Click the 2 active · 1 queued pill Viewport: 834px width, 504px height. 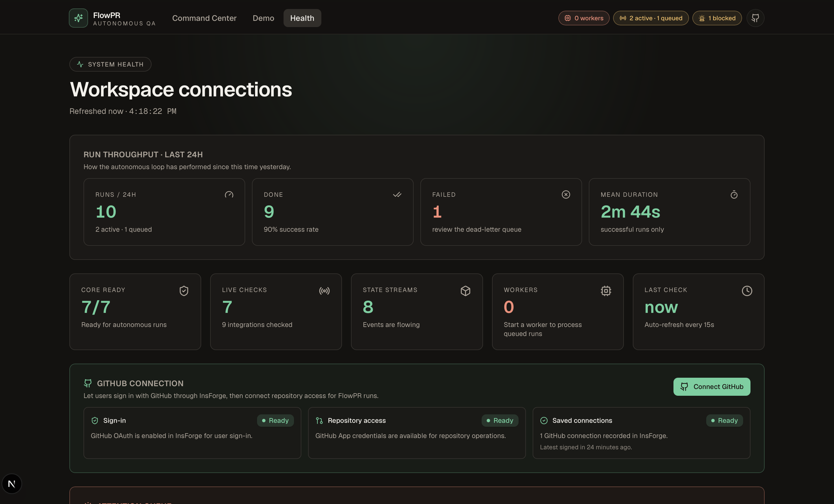651,18
